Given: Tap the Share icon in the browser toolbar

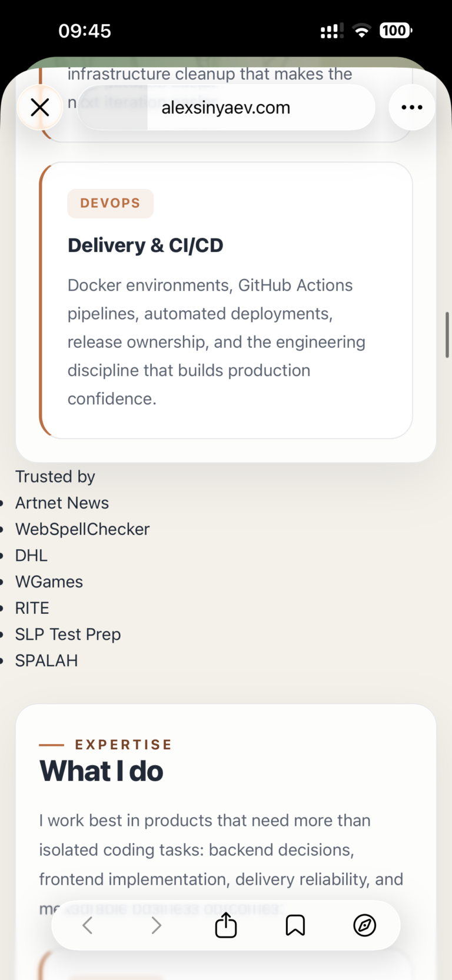Looking at the screenshot, I should [225, 925].
